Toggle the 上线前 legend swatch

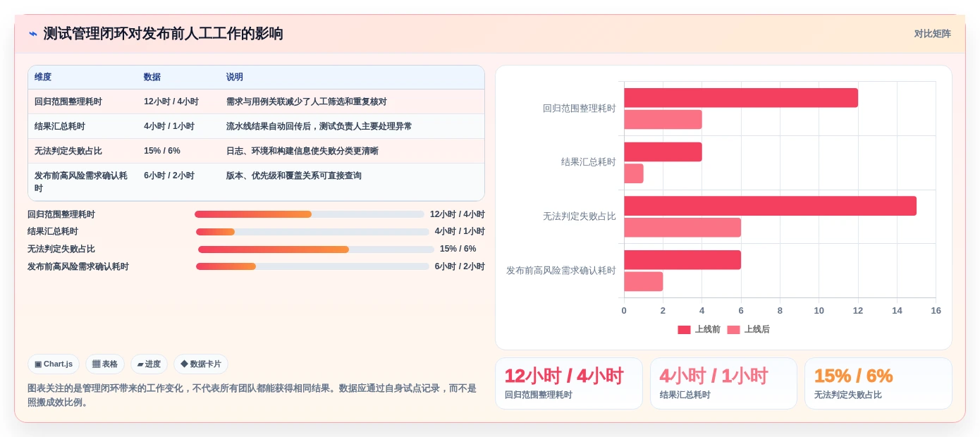(x=684, y=330)
